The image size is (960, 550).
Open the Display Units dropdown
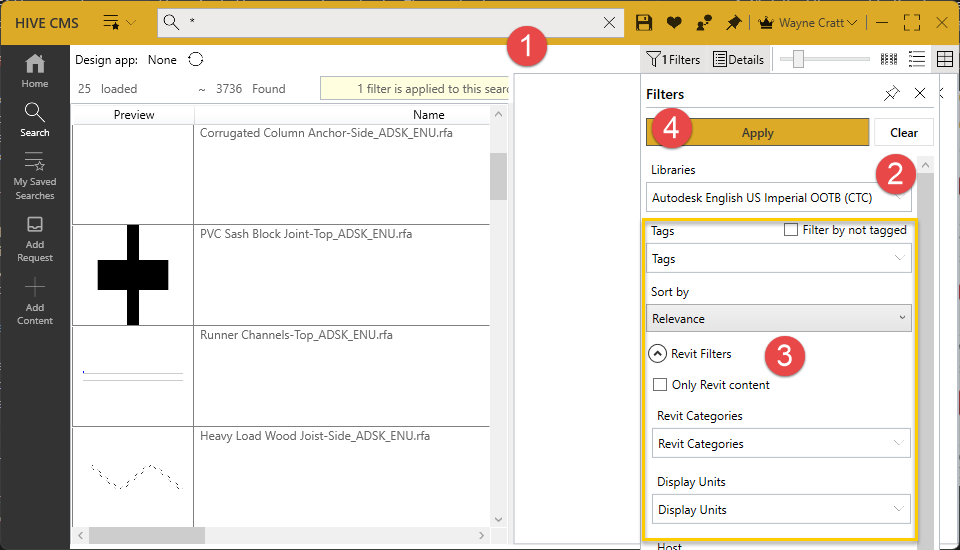[781, 510]
